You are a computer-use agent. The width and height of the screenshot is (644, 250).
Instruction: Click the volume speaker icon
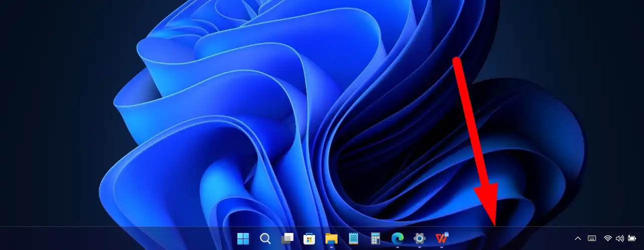click(x=620, y=238)
